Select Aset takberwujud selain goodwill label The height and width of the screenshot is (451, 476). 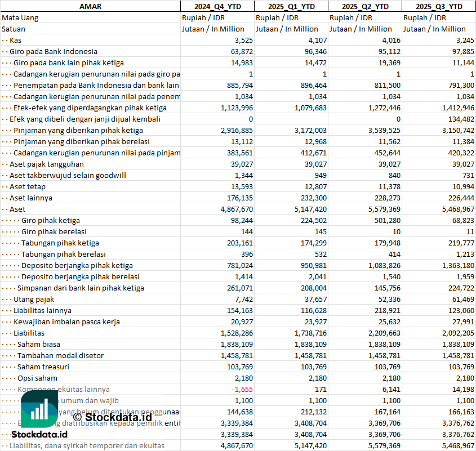pos(68,176)
